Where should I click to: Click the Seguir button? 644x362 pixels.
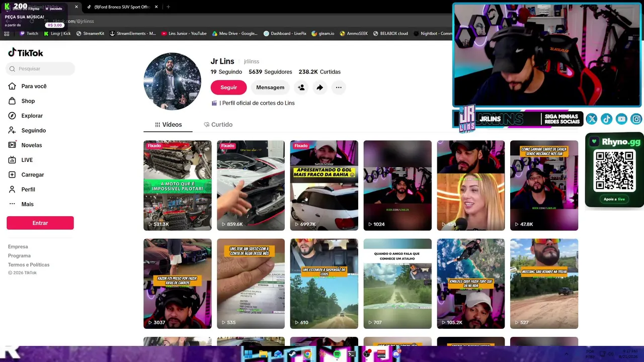click(228, 87)
